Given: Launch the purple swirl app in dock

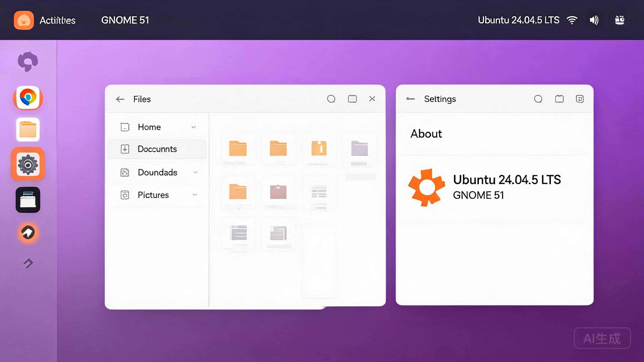Looking at the screenshot, I should point(28,62).
